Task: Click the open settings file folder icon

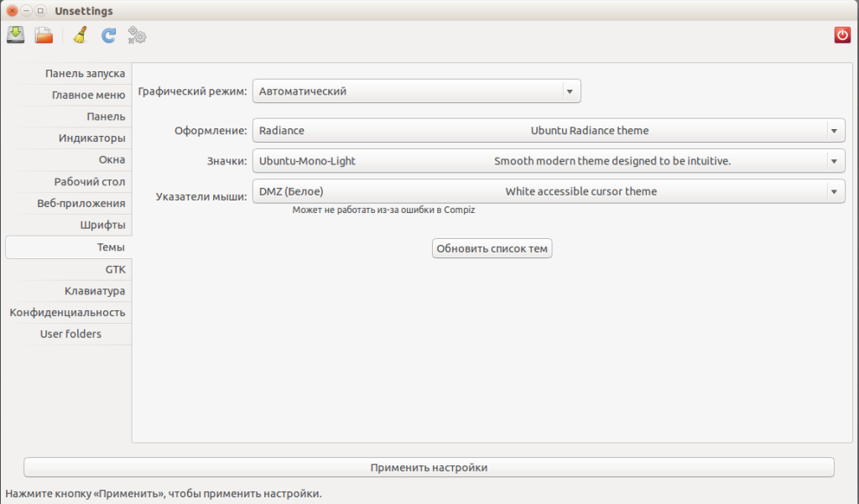Action: (x=44, y=35)
